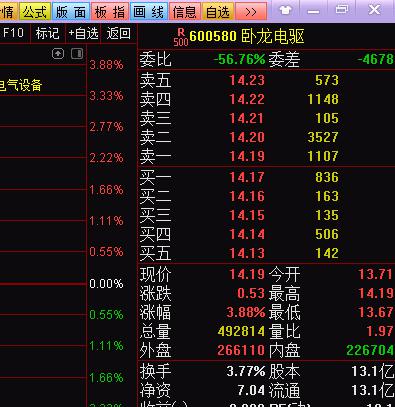Add stock via +自选 button

83,33
